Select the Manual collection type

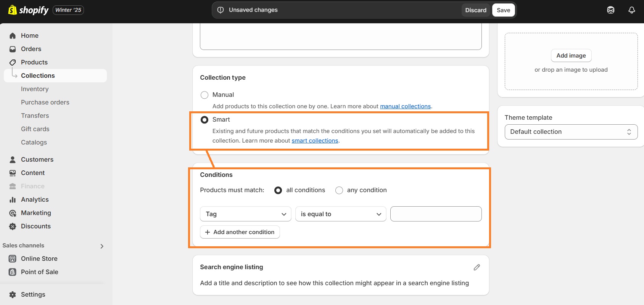[204, 95]
